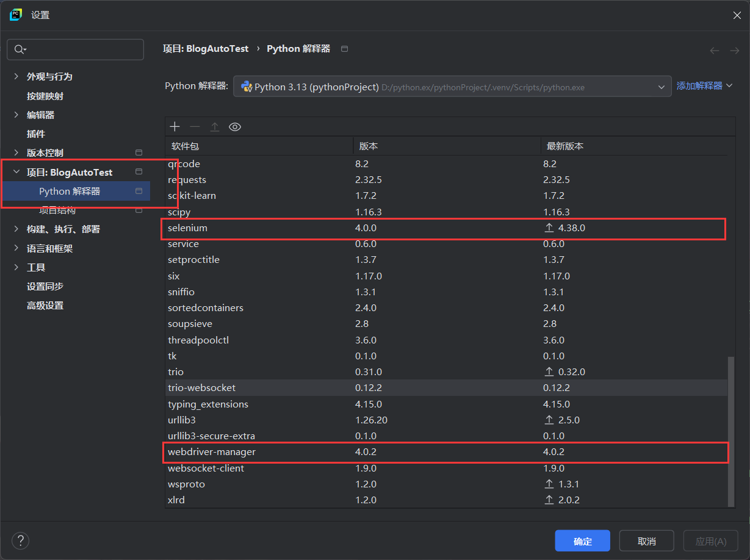Select 按键映射 in settings tree
750x560 pixels.
coord(45,96)
